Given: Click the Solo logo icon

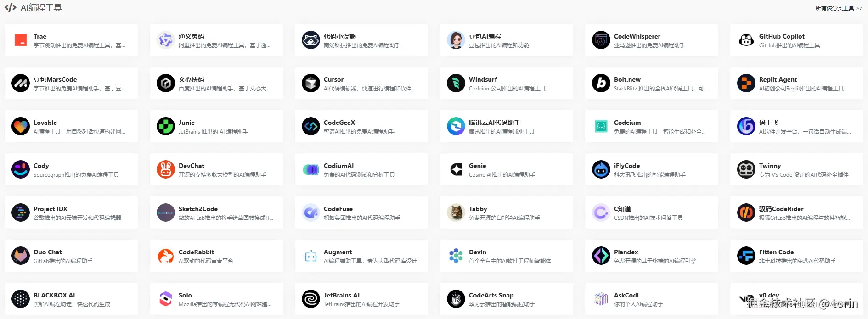Looking at the screenshot, I should (x=166, y=299).
